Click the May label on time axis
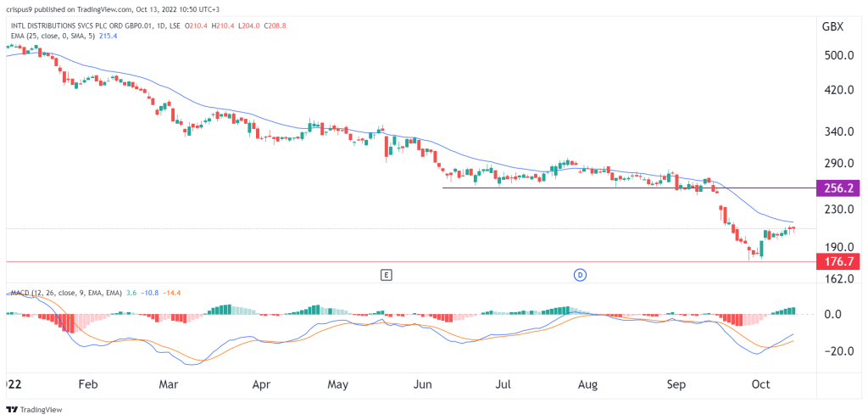Screen dimensions: 868x420 coord(337,384)
